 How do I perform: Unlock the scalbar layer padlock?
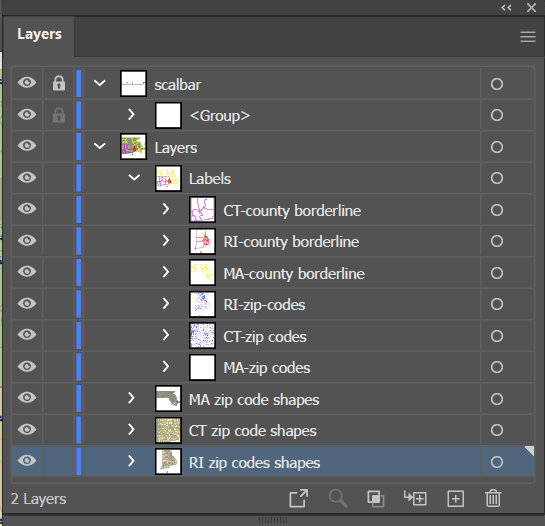click(x=59, y=83)
